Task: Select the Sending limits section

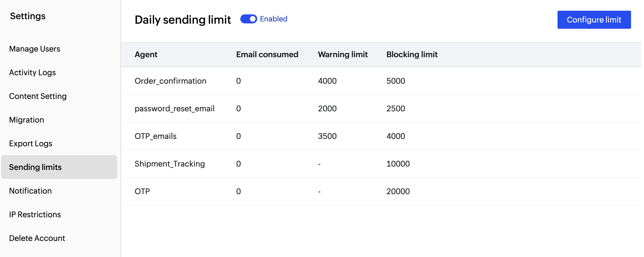Action: click(35, 167)
